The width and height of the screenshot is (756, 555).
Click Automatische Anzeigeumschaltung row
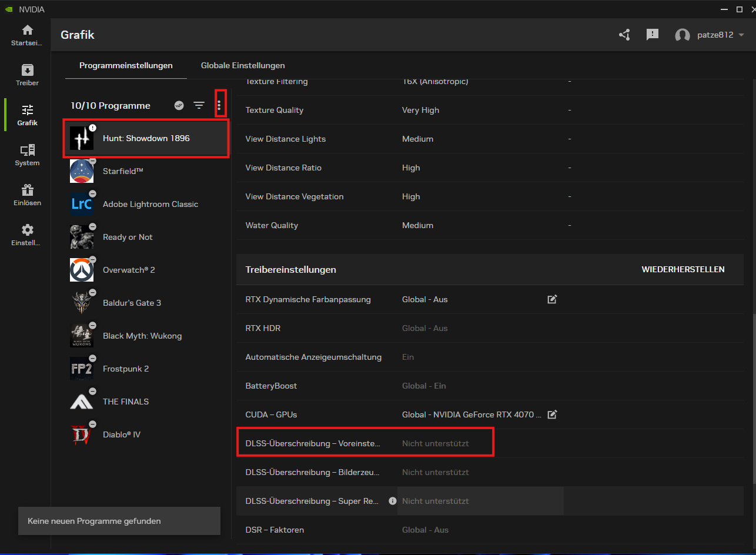pyautogui.click(x=490, y=357)
